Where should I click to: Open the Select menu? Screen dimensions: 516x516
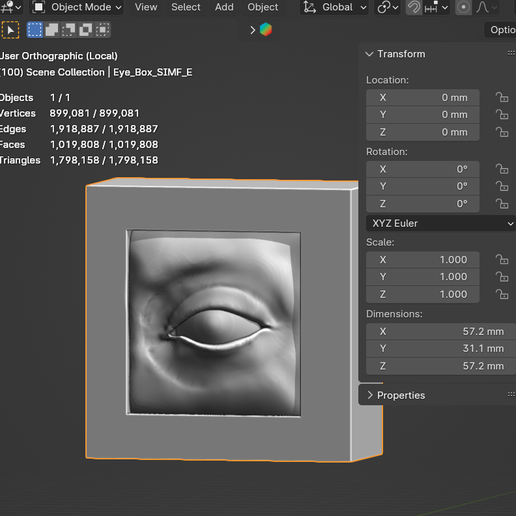coord(186,7)
